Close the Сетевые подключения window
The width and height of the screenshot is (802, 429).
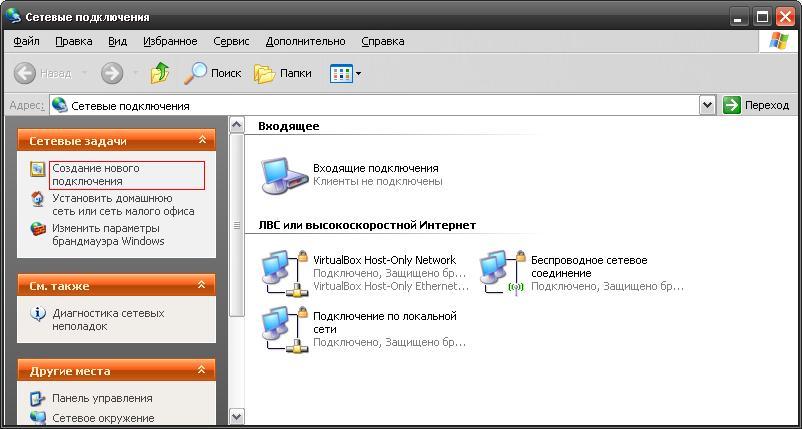pyautogui.click(x=786, y=17)
